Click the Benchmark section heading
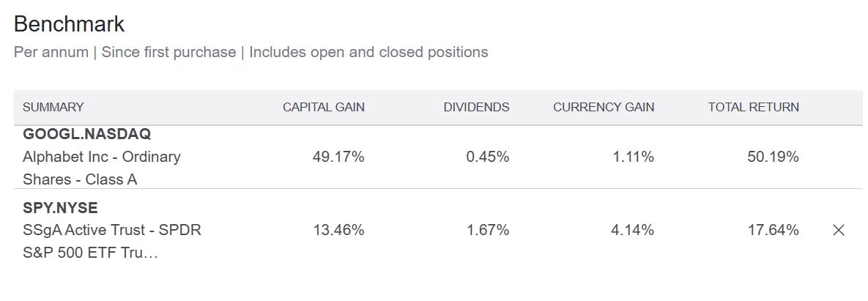This screenshot has width=868, height=301. coord(70,23)
